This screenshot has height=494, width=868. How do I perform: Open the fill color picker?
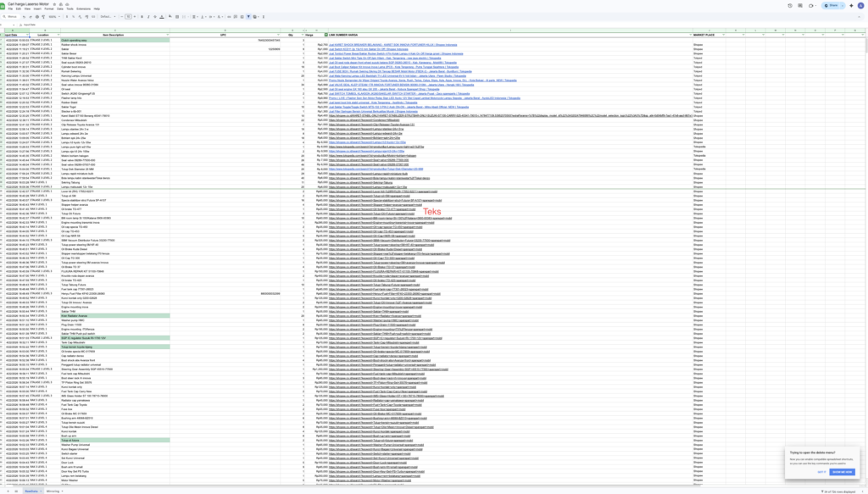tap(170, 17)
